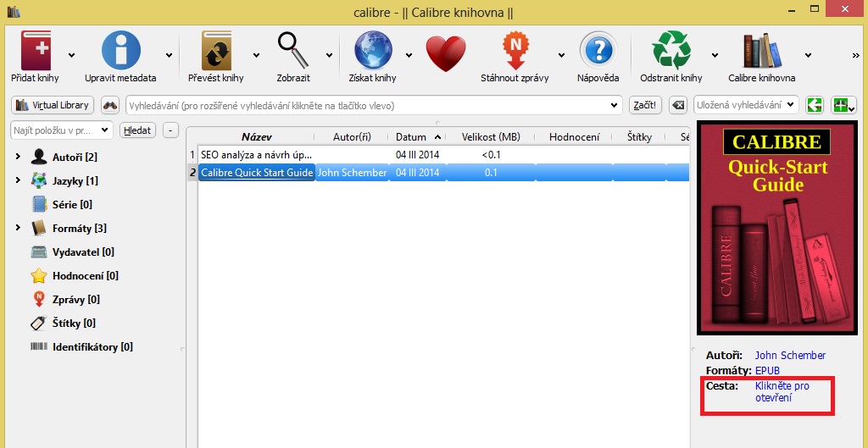Click the <0.1 size cell
The height and width of the screenshot is (448, 868).
coord(491,155)
